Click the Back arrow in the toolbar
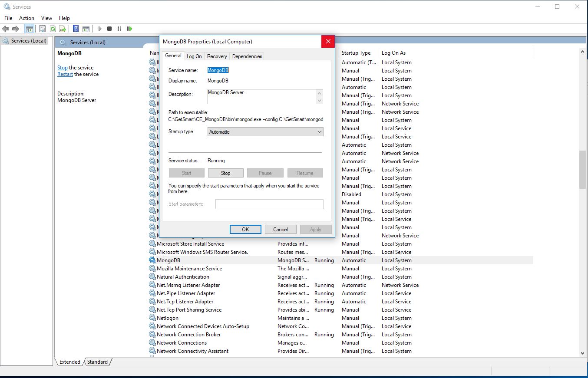 pyautogui.click(x=6, y=29)
